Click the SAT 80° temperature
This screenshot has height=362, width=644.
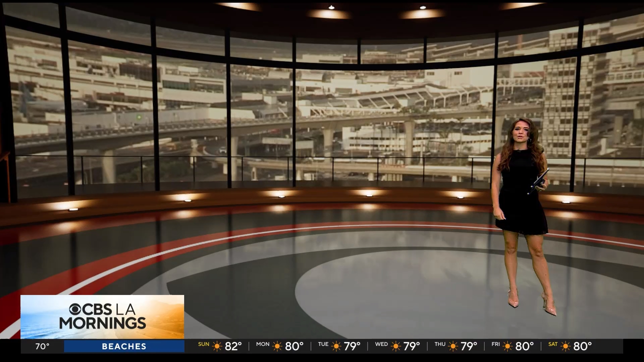click(x=583, y=346)
